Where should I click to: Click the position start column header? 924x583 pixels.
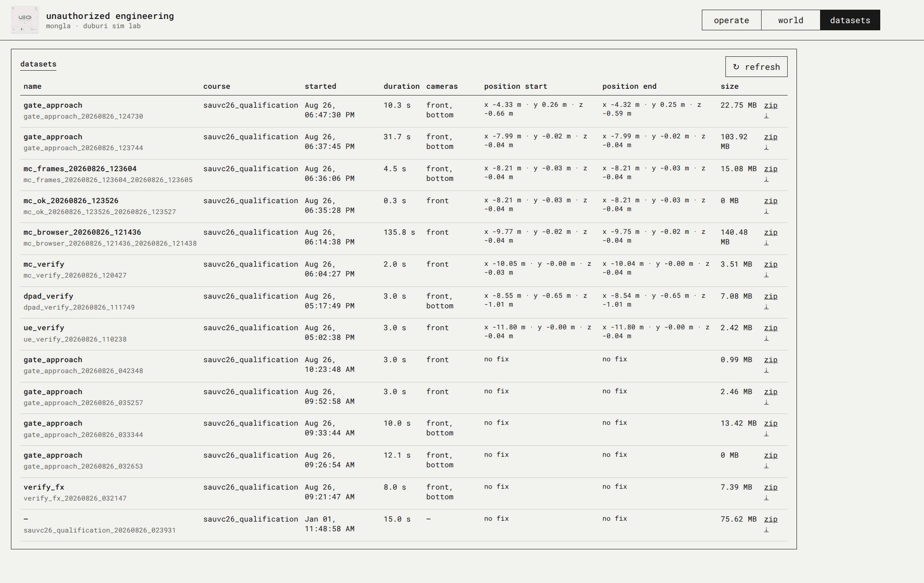click(x=515, y=86)
